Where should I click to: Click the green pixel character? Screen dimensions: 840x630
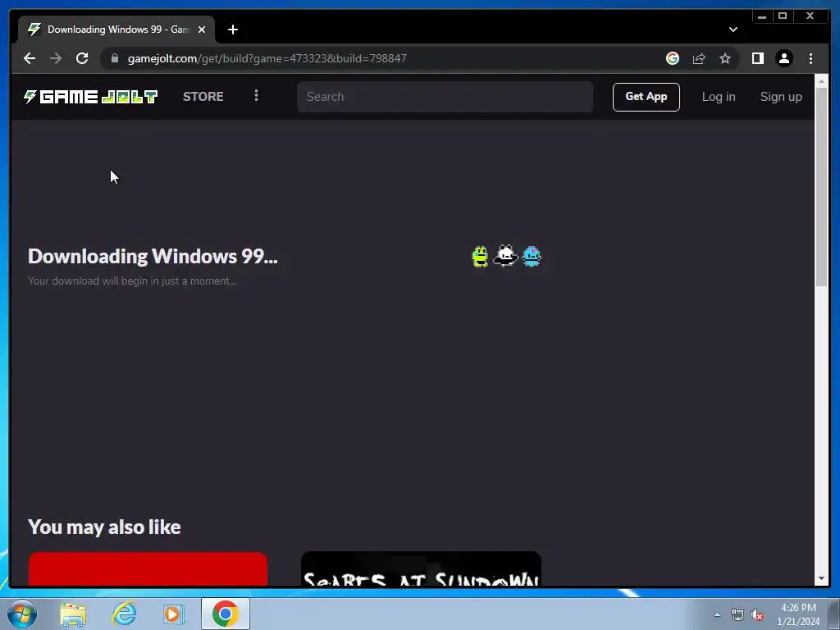[480, 257]
